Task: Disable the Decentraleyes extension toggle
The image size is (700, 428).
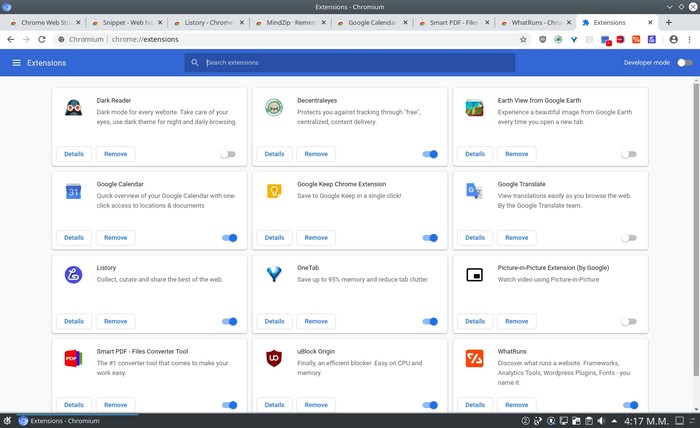Action: (430, 154)
